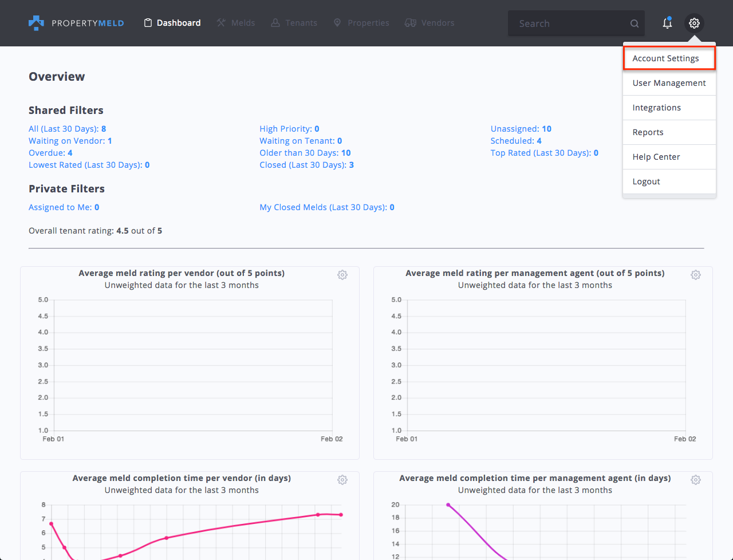The image size is (733, 560).
Task: Open the Unassigned filter link
Action: click(x=521, y=129)
